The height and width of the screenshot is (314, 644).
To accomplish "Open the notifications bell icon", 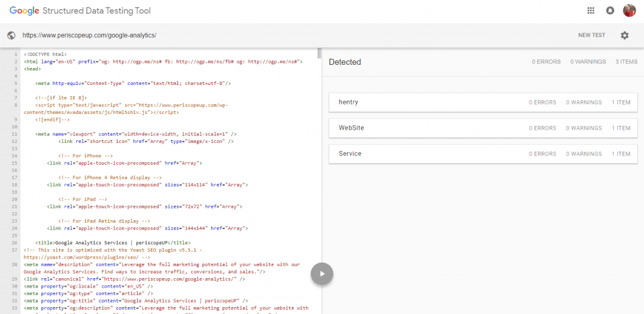I will point(610,11).
